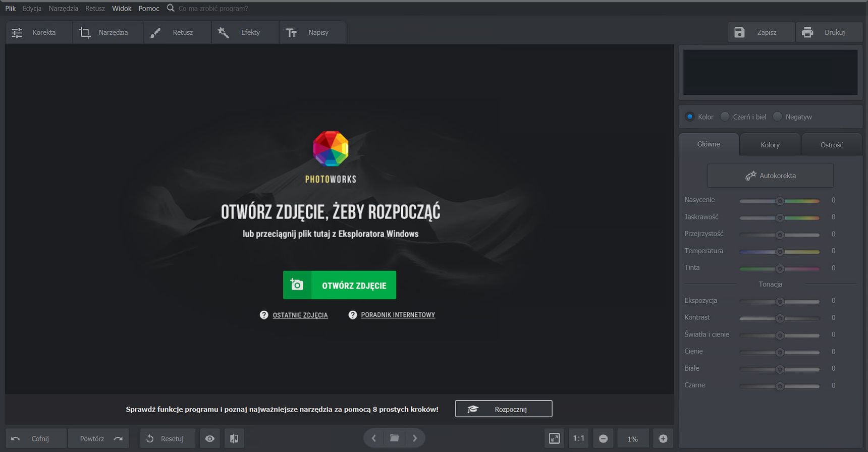
Task: Click the histogram preview panel
Action: point(770,72)
